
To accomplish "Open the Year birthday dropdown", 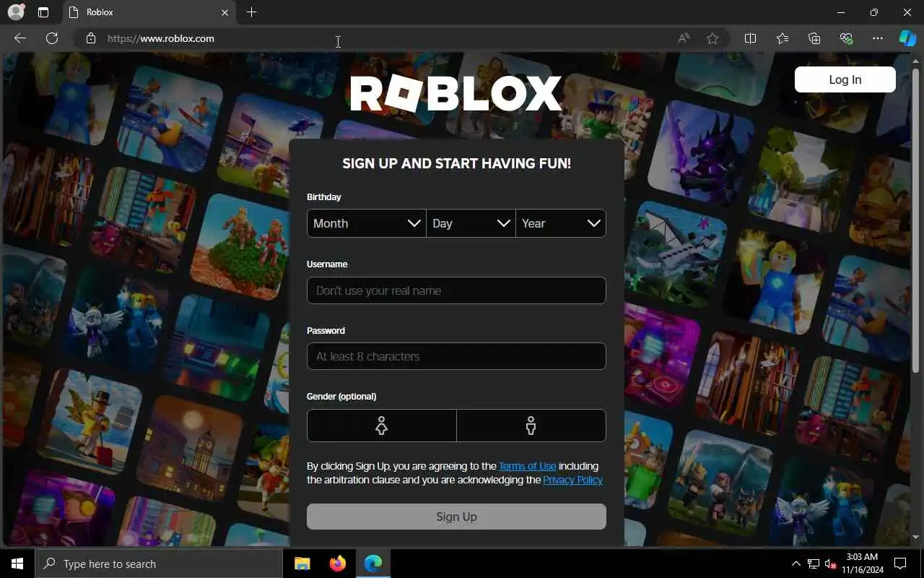I will (561, 223).
